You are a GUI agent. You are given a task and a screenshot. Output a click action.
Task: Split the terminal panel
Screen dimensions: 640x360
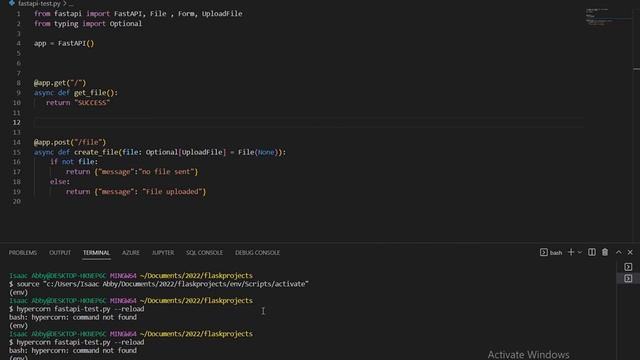coord(591,252)
